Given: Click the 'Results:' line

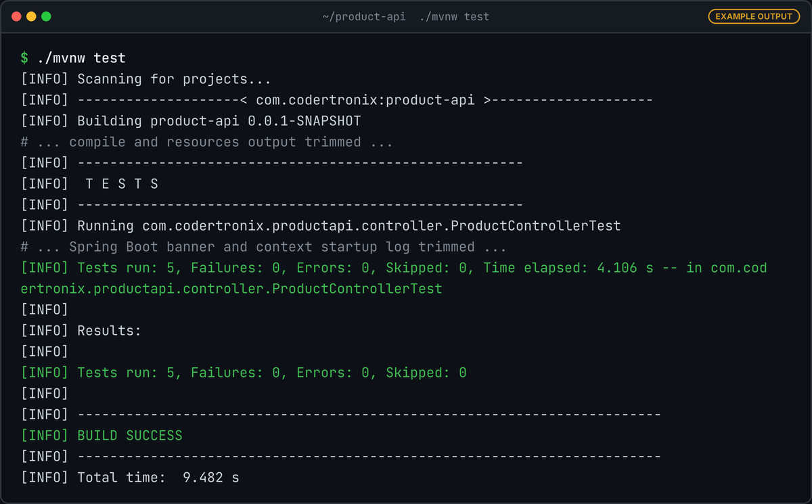Looking at the screenshot, I should 81,331.
